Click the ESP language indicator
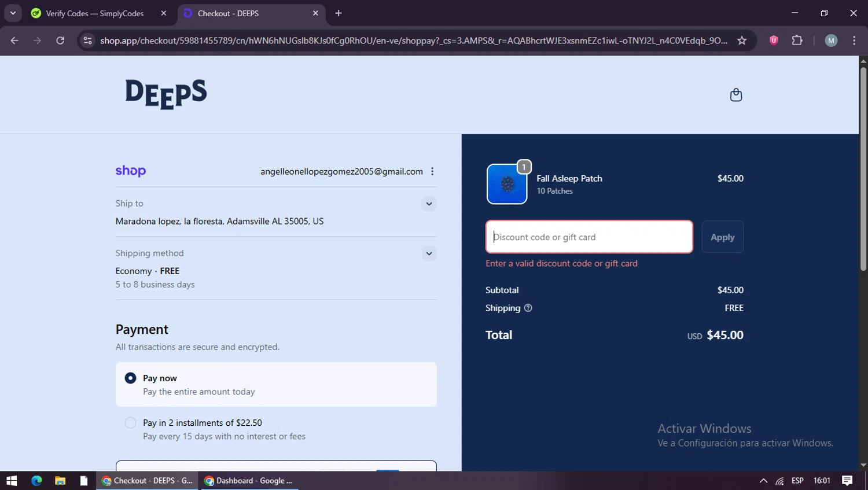Image resolution: width=868 pixels, height=490 pixels. click(x=797, y=481)
